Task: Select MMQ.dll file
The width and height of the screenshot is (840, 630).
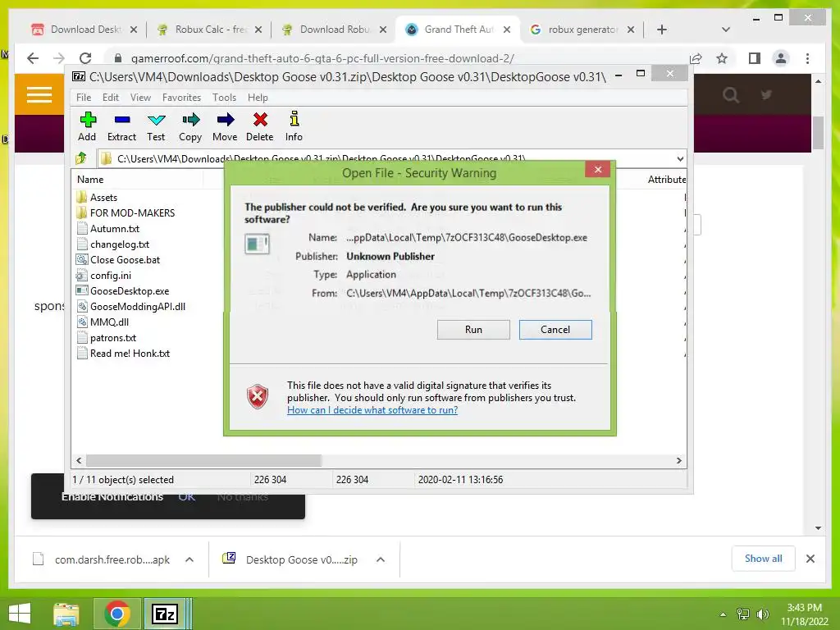Action: [x=103, y=322]
